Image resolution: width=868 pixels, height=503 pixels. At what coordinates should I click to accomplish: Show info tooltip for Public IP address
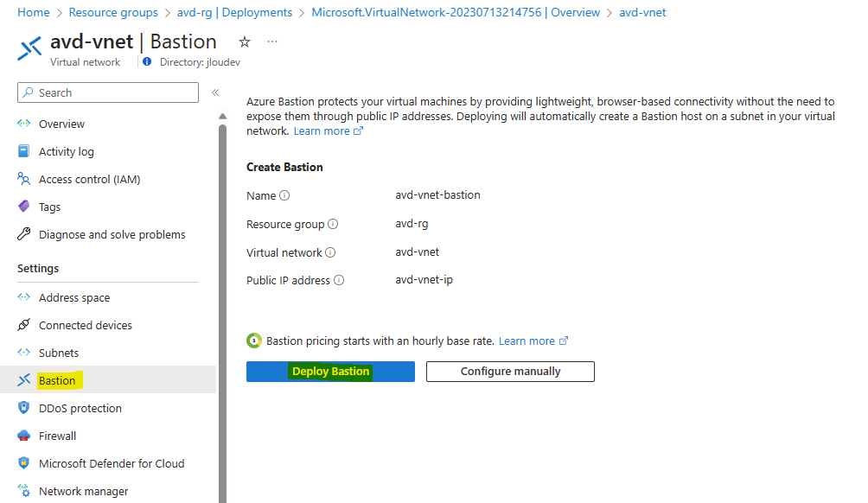tap(339, 281)
